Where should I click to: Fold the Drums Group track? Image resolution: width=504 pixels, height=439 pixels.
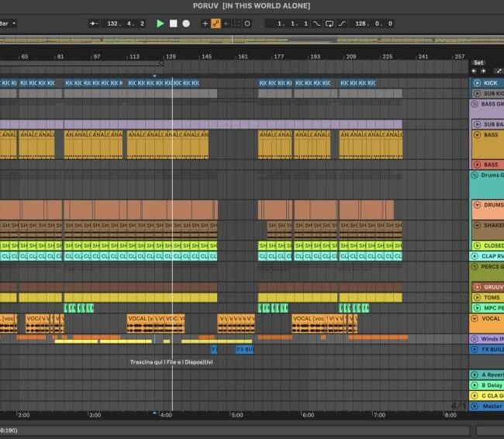475,175
